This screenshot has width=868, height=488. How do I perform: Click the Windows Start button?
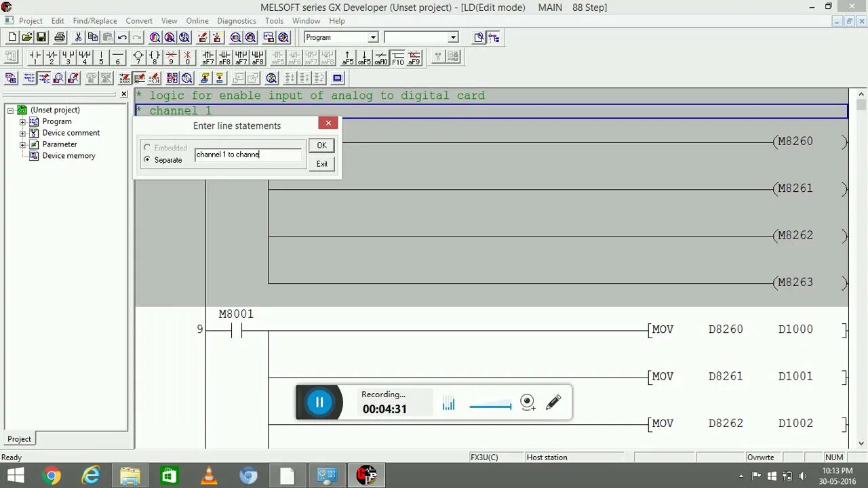pyautogui.click(x=15, y=476)
